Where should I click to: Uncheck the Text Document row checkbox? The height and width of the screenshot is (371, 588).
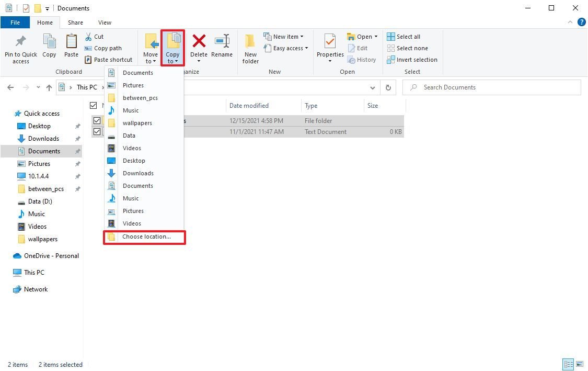[x=97, y=132]
